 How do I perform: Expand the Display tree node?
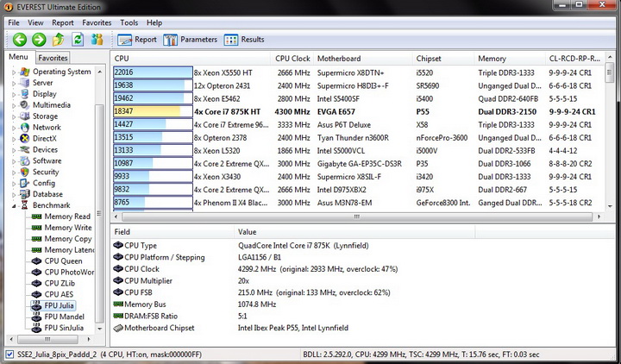14,95
